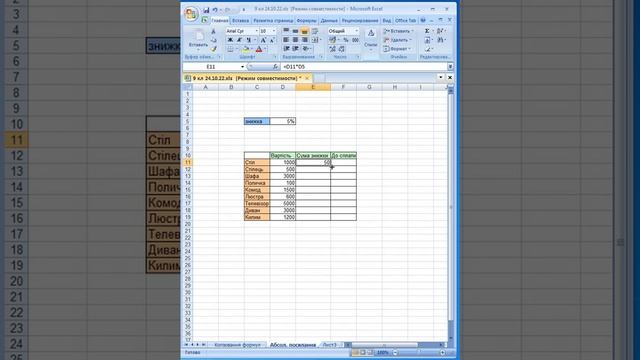Select column E header

pyautogui.click(x=313, y=87)
